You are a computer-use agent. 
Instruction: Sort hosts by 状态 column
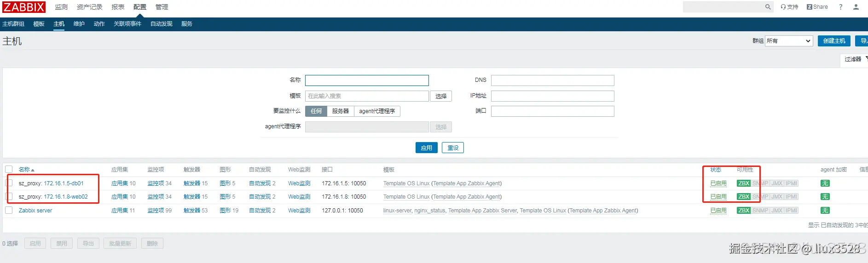[716, 170]
